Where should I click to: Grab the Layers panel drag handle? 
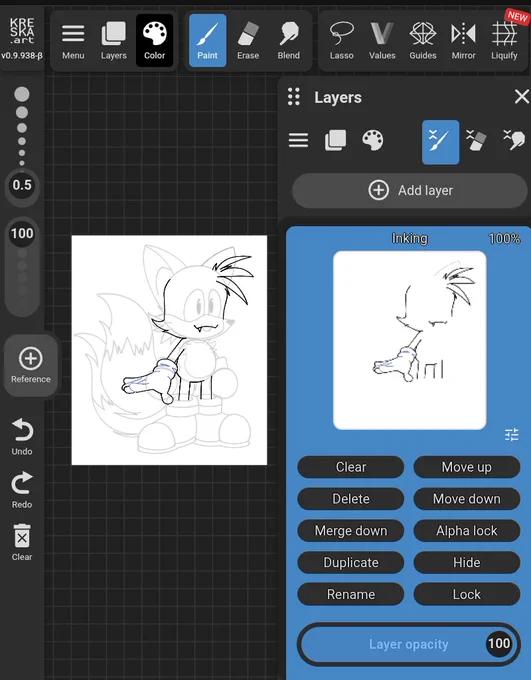click(x=294, y=97)
